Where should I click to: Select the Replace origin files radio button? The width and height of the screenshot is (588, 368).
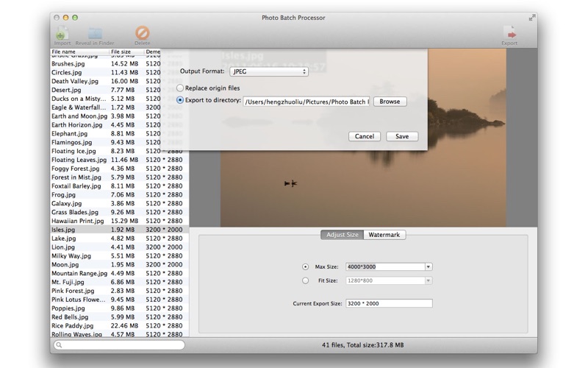tap(180, 88)
